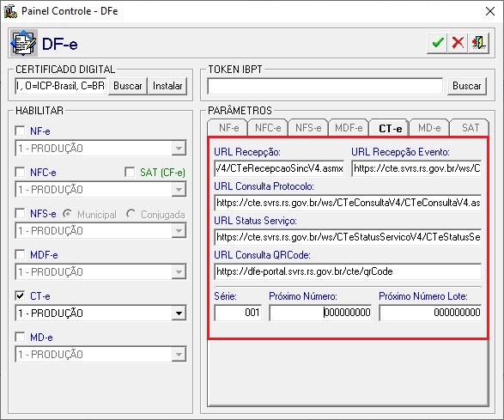Select the Municipal radio button
The width and height of the screenshot is (504, 420).
click(67, 214)
